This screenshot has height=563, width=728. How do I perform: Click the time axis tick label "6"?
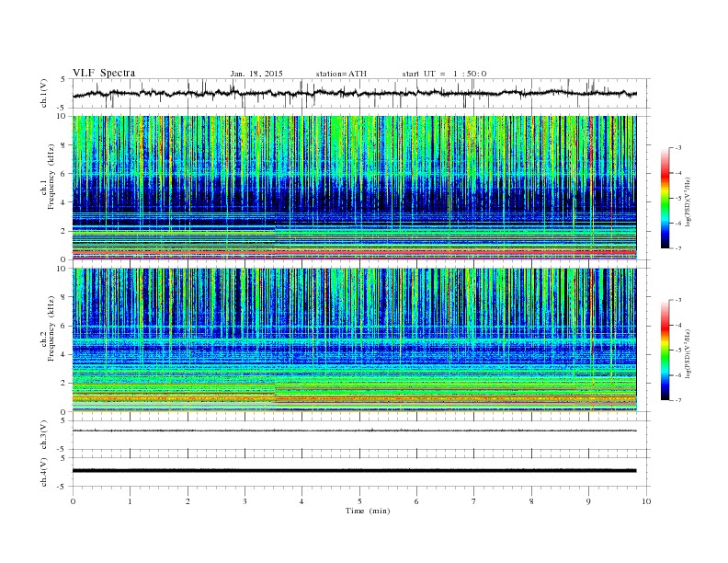417,501
